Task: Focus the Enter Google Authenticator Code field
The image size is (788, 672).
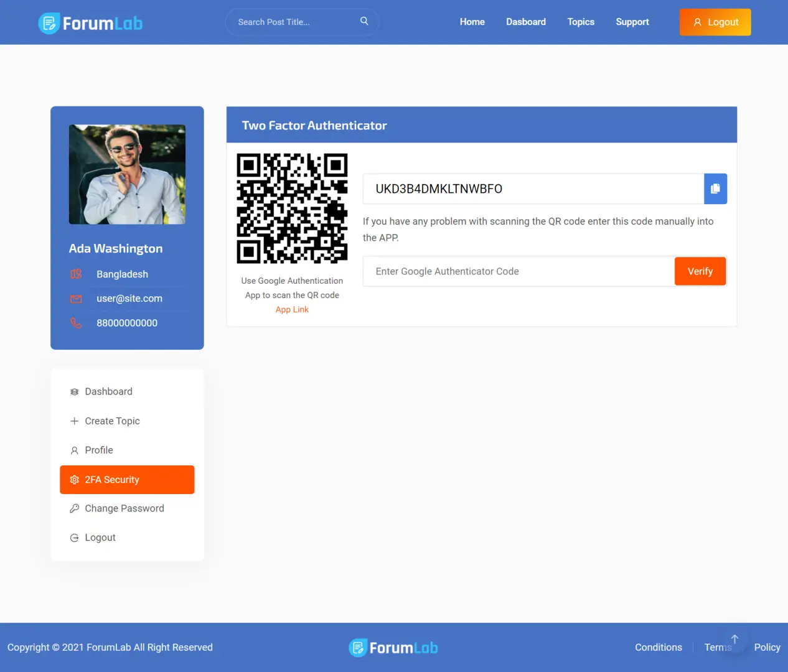Action: (x=518, y=271)
